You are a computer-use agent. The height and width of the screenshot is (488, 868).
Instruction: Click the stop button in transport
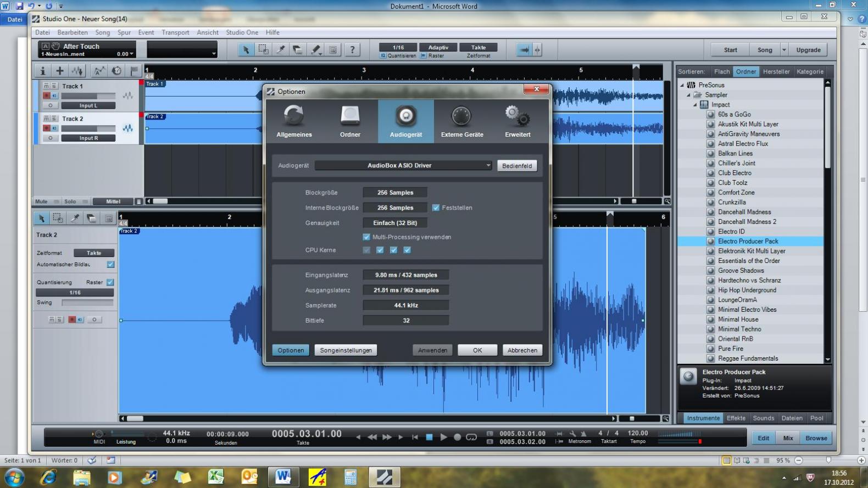tap(429, 437)
